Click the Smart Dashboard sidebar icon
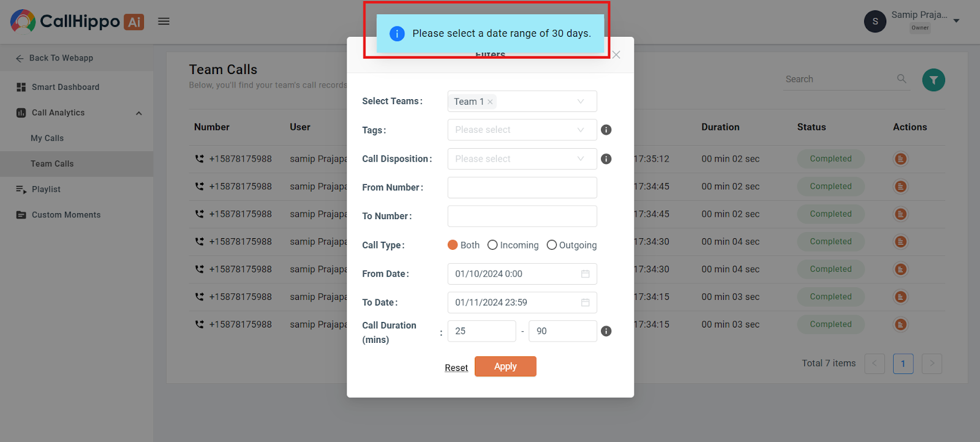Image resolution: width=980 pixels, height=442 pixels. (21, 87)
